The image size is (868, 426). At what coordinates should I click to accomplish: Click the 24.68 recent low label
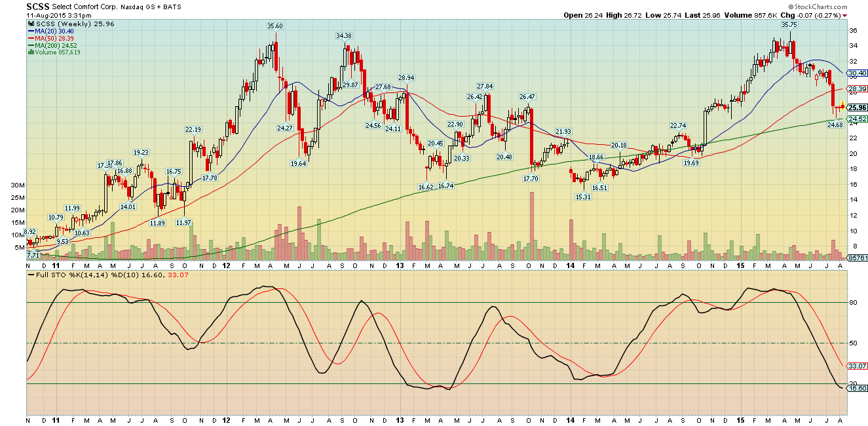(835, 125)
